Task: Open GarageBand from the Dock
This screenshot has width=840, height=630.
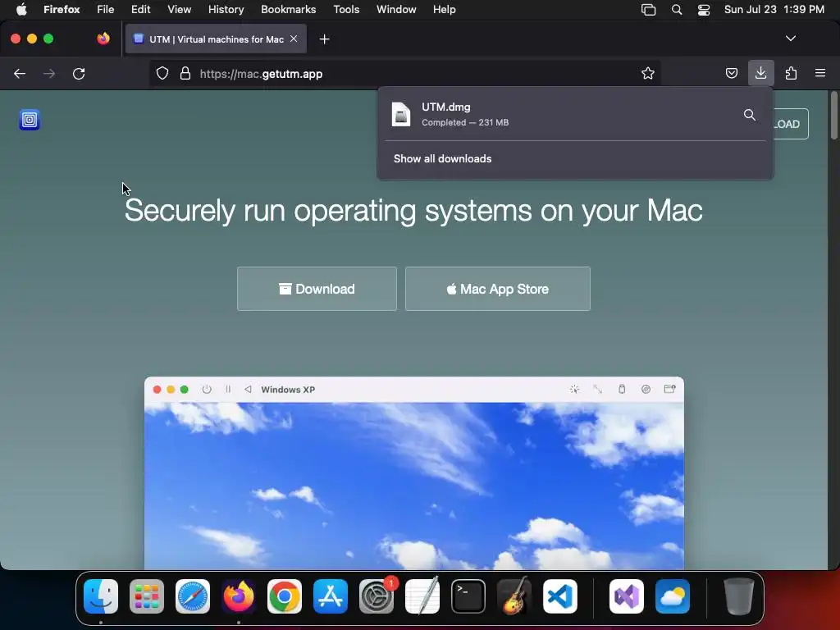Action: (x=514, y=596)
